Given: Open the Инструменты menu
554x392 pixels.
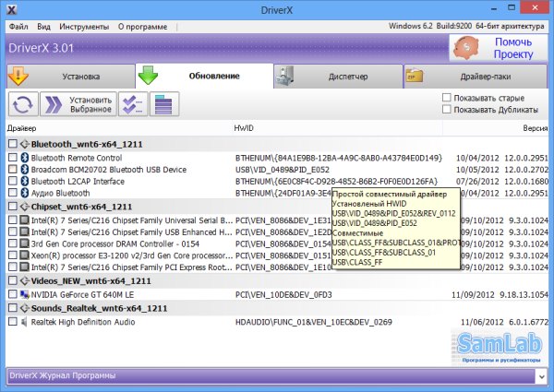Looking at the screenshot, I should [81, 25].
